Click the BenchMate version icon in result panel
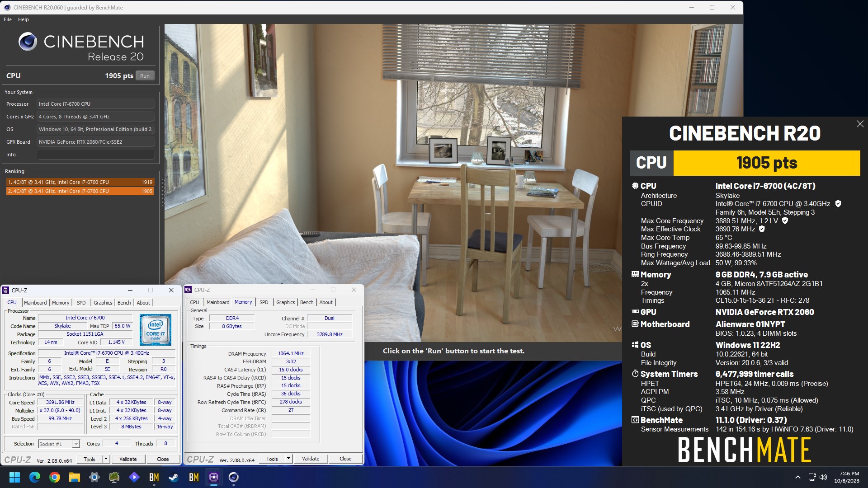 tap(635, 420)
